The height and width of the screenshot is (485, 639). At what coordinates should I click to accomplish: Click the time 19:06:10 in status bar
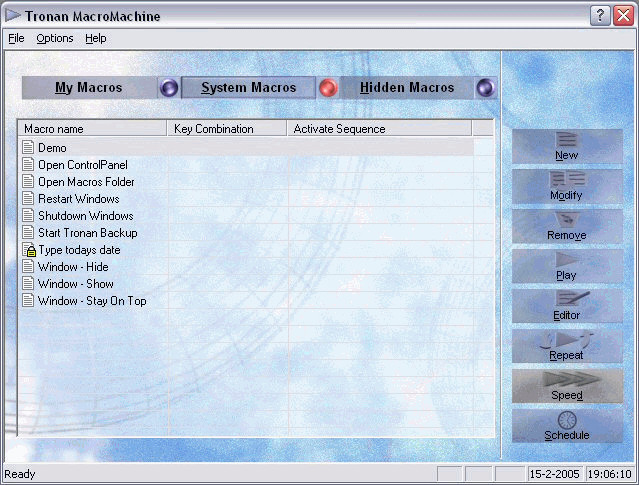pos(610,474)
